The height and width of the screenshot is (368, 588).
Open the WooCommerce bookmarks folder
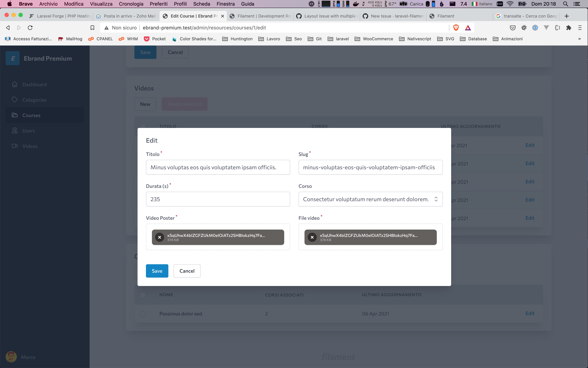374,39
